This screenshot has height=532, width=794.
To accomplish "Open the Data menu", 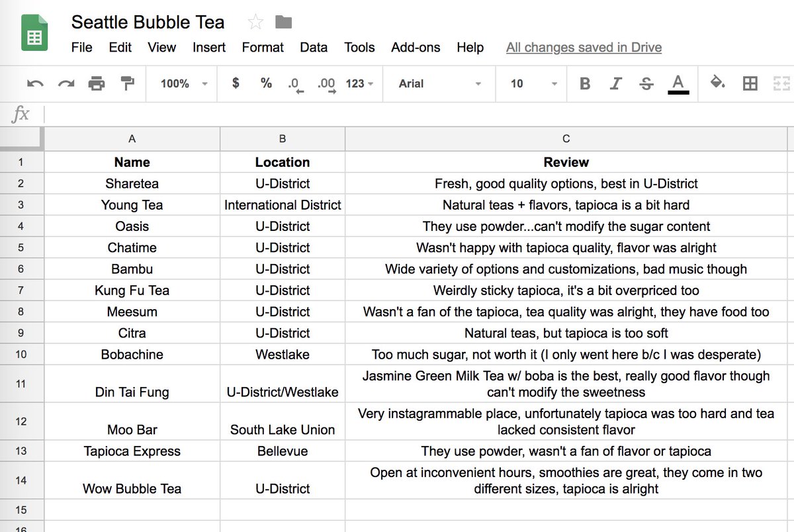I will (x=314, y=48).
